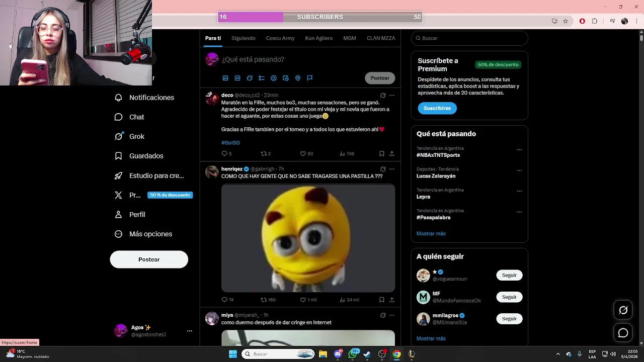Open options for Lepra trend

coord(519,191)
